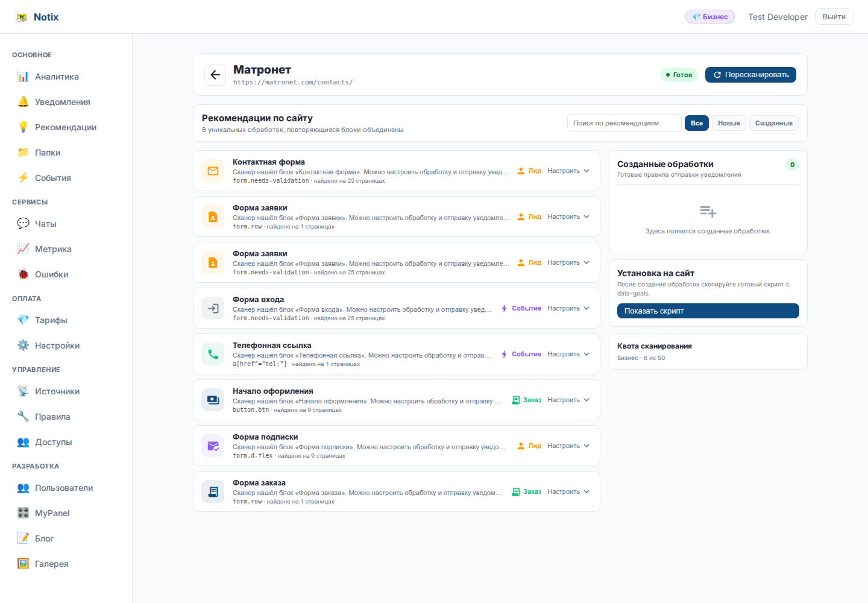Screen dimensions: 868x603
Task: Open Аналитика via its chart icon
Action: pyautogui.click(x=23, y=77)
